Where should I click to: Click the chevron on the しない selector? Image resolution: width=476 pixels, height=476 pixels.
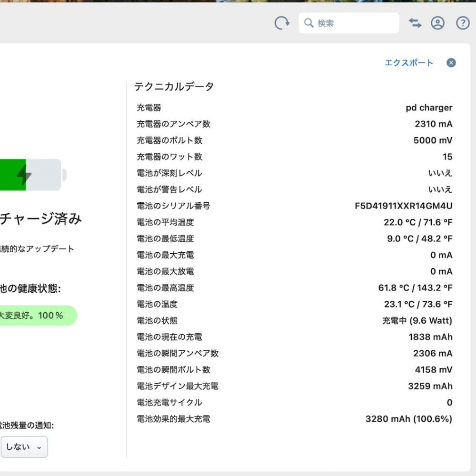[40, 447]
